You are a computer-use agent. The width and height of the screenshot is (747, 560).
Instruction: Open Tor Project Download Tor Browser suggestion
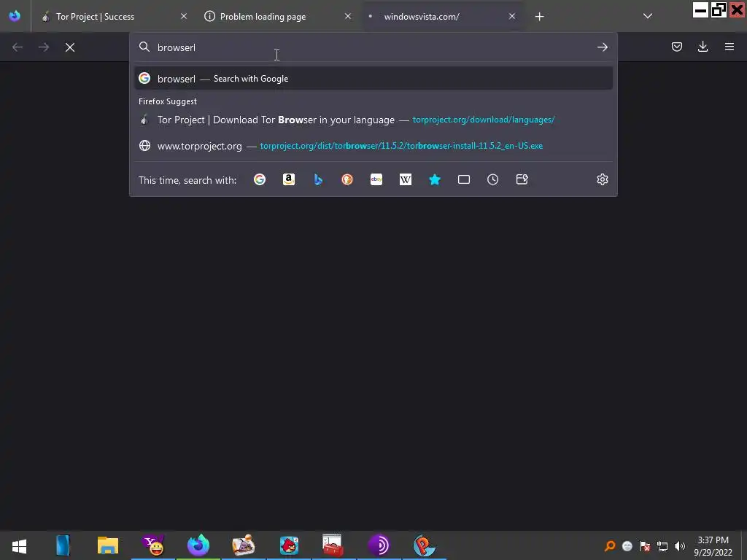[x=373, y=120]
